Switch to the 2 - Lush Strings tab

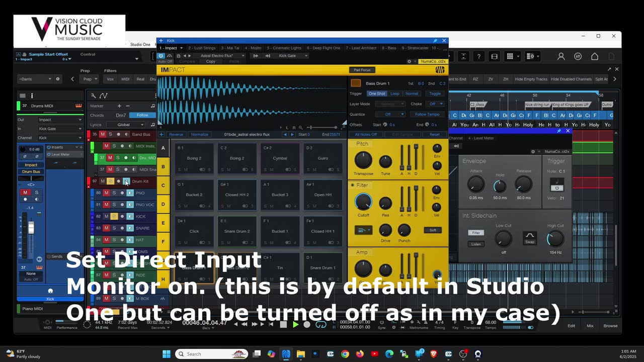tap(202, 48)
